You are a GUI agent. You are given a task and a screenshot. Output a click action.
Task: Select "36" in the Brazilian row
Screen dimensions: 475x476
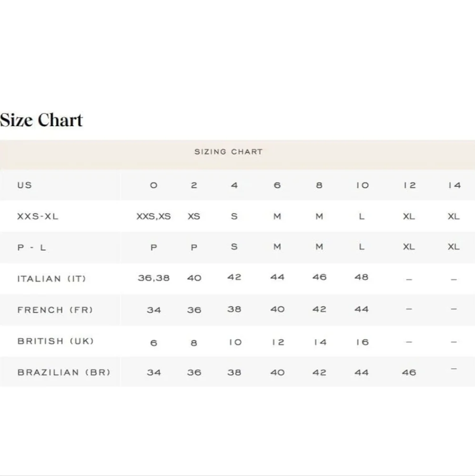194,373
